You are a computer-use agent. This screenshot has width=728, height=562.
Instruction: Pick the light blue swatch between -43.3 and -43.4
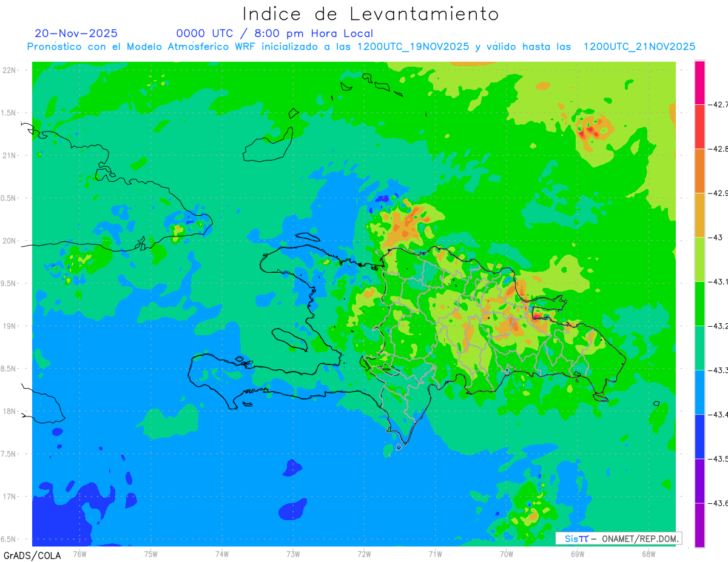tap(699, 392)
